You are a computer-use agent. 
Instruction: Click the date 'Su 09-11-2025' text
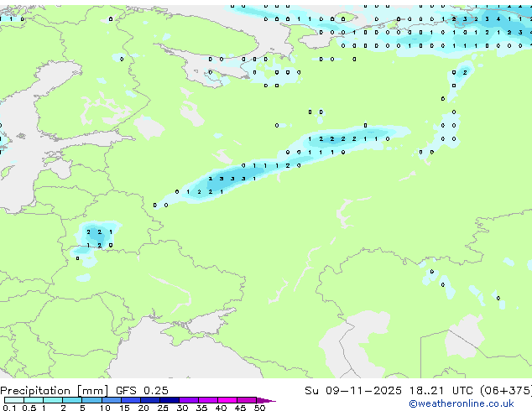[x=353, y=391]
